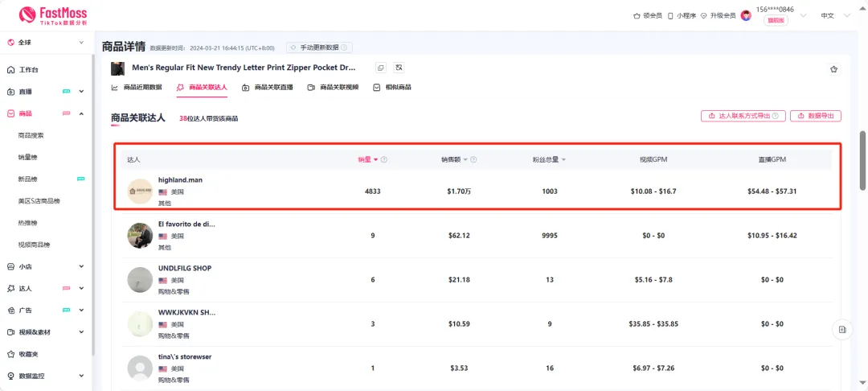This screenshot has width=868, height=391.
Task: Click the translate product title icon
Action: pos(399,68)
